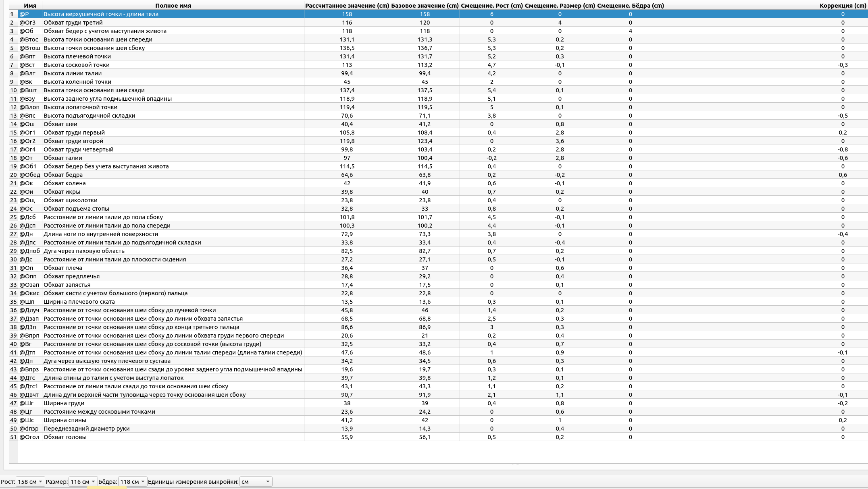Click 'Обхват груди четвертый' full name
This screenshot has width=868, height=489.
click(x=79, y=149)
